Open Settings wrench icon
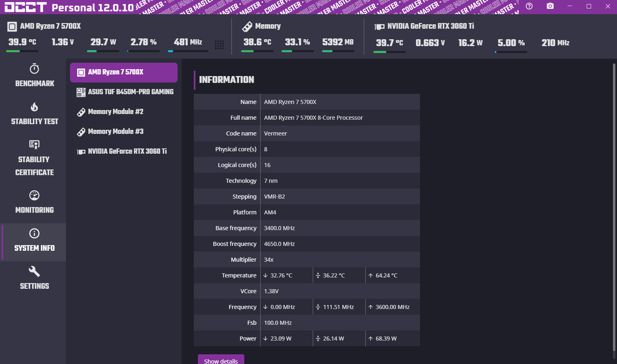 (34, 271)
